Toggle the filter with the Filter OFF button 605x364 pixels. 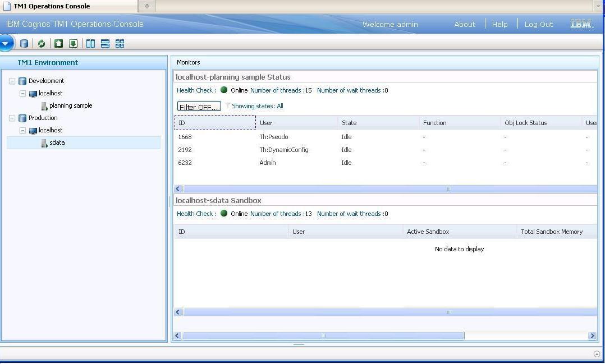pyautogui.click(x=199, y=106)
